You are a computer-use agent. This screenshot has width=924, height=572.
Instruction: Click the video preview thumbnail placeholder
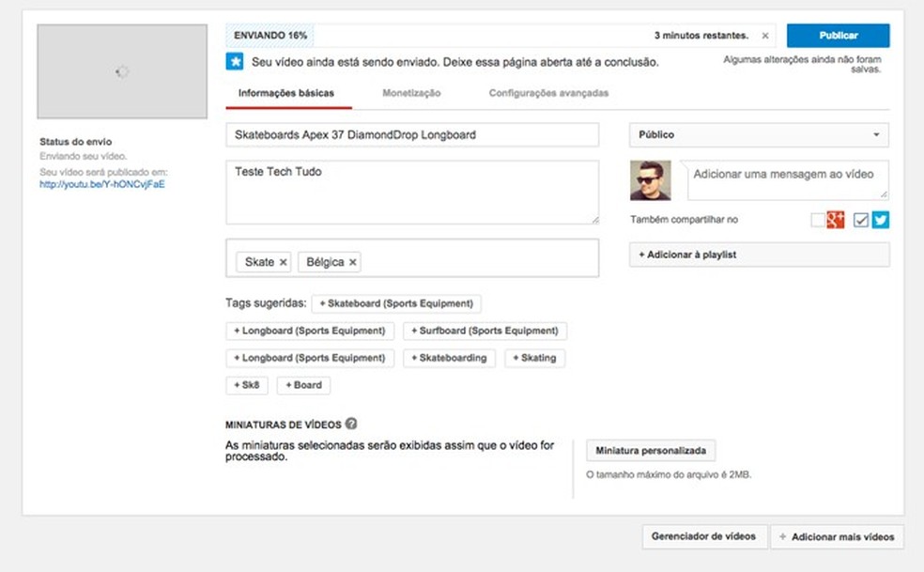122,71
